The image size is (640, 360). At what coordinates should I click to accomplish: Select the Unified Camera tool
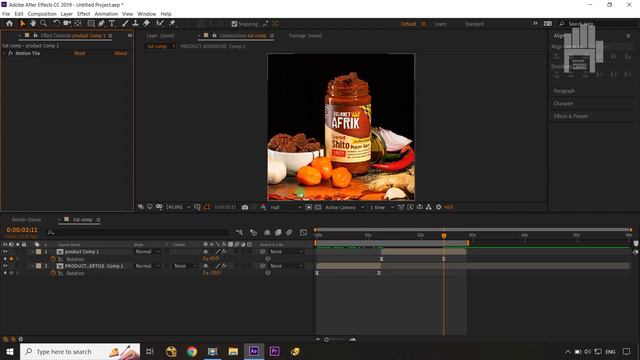[67, 24]
